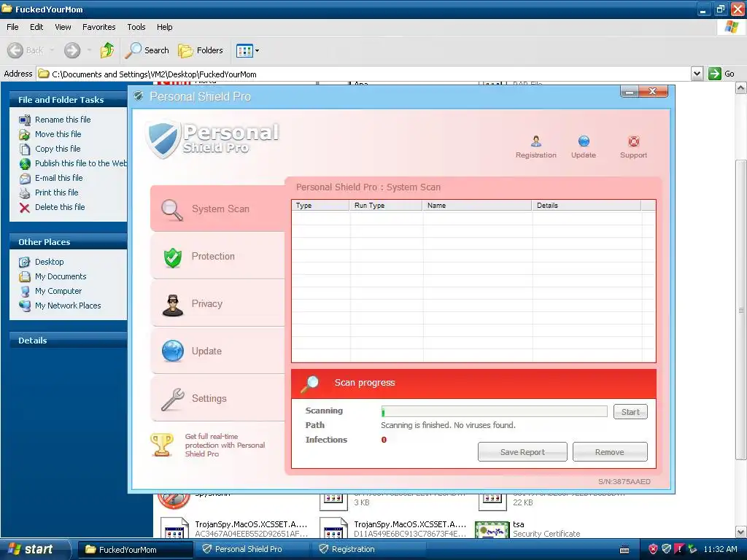Click the Up folder toolbar icon

pos(107,50)
